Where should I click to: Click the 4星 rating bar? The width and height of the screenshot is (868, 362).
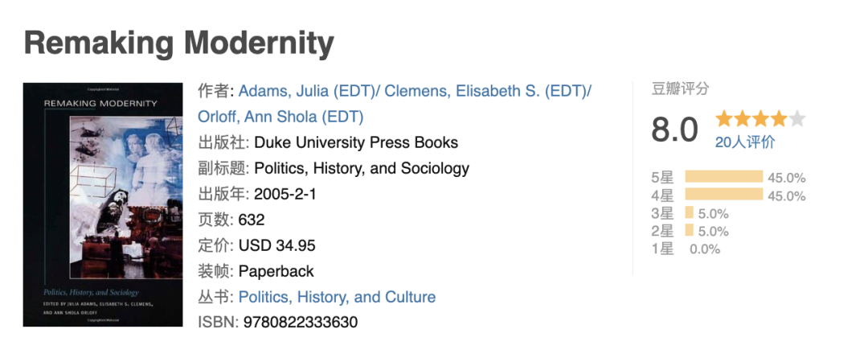(x=724, y=195)
